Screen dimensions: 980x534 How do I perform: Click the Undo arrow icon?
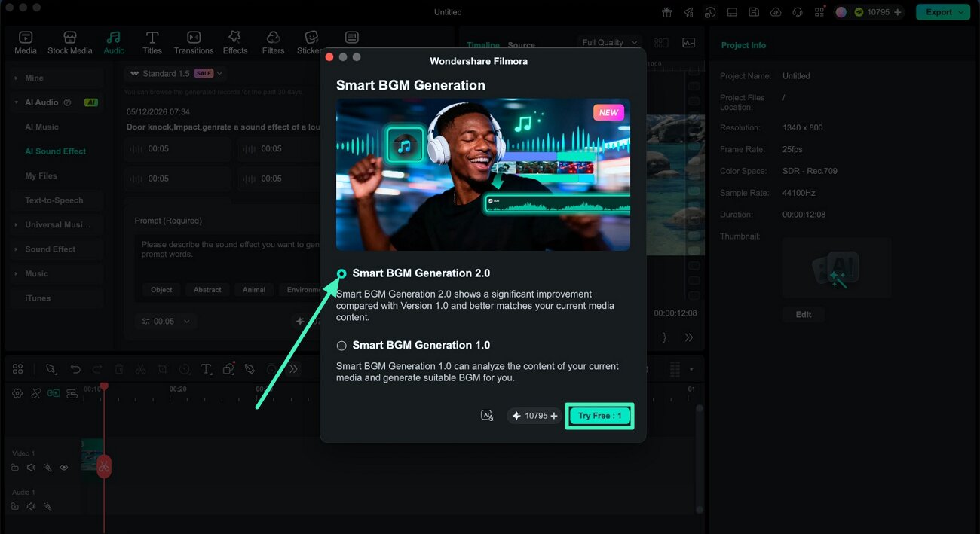[x=75, y=369]
